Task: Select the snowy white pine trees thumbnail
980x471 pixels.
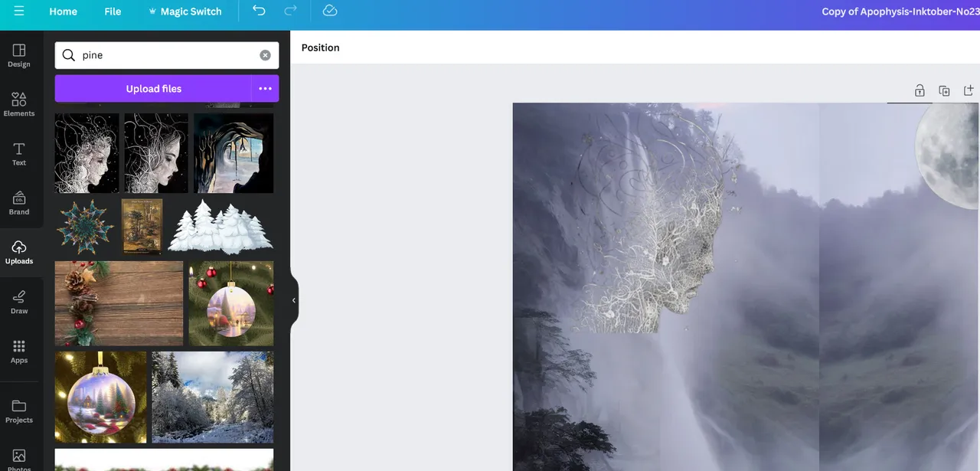Action: [x=220, y=227]
